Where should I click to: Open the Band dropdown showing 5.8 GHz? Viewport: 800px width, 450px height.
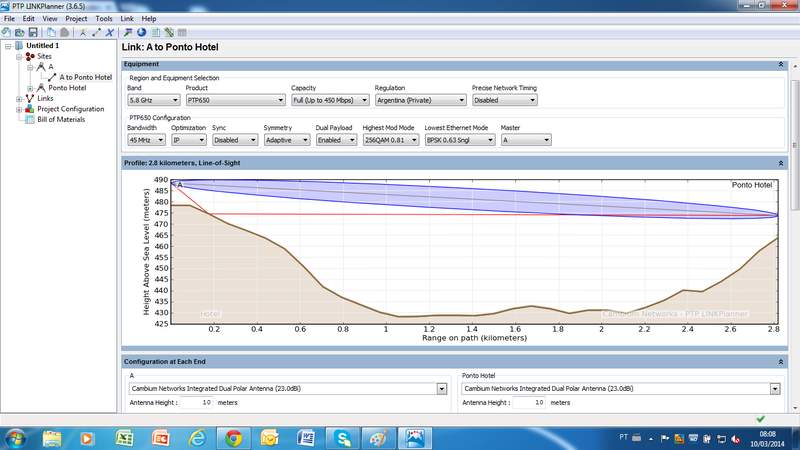[152, 100]
